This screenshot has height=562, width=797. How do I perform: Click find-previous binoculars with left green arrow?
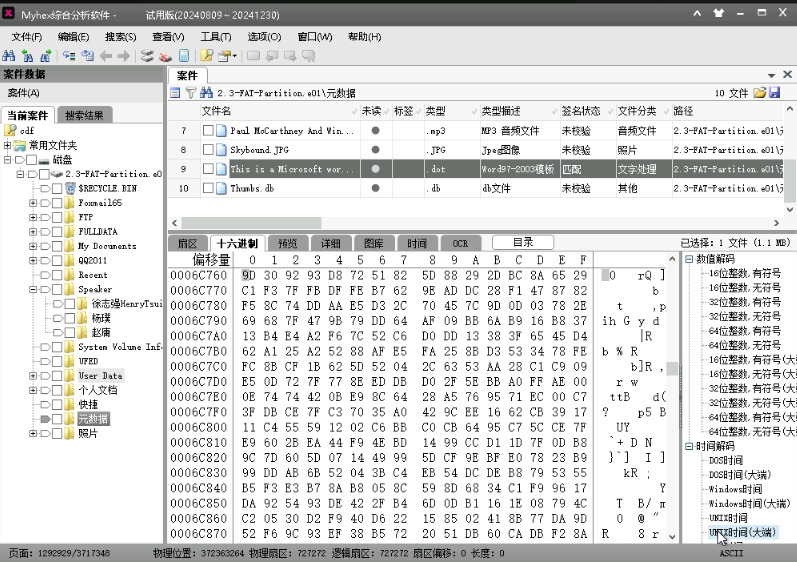(x=27, y=56)
